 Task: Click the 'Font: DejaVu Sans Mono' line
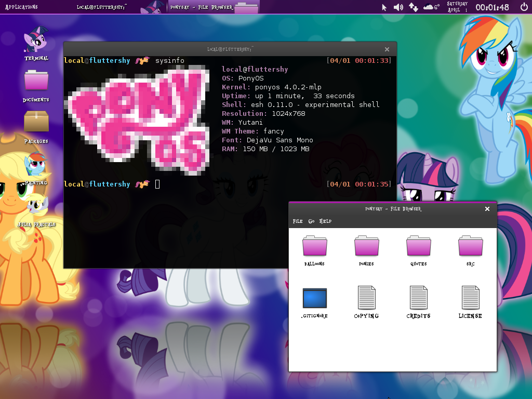point(268,140)
